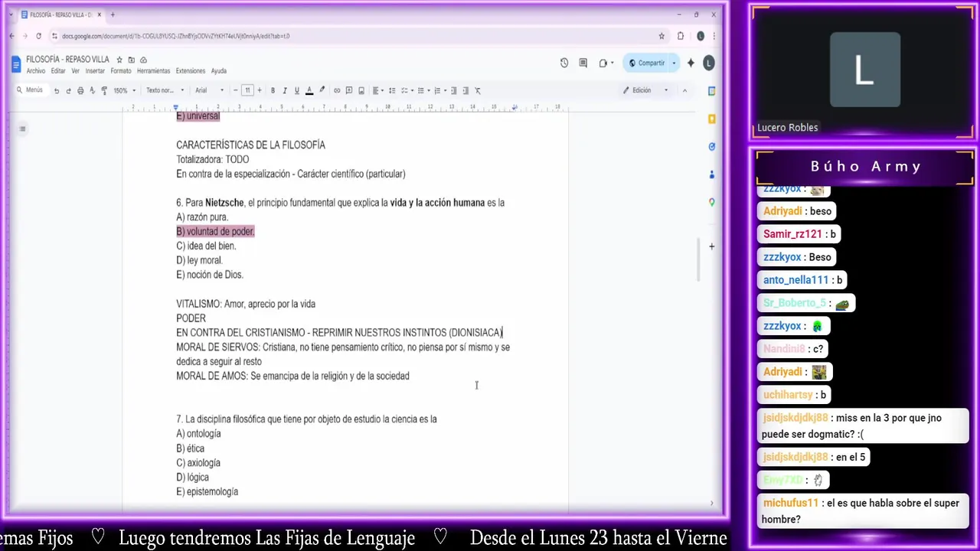The height and width of the screenshot is (551, 980).
Task: Click the increase indent icon
Action: click(x=465, y=90)
